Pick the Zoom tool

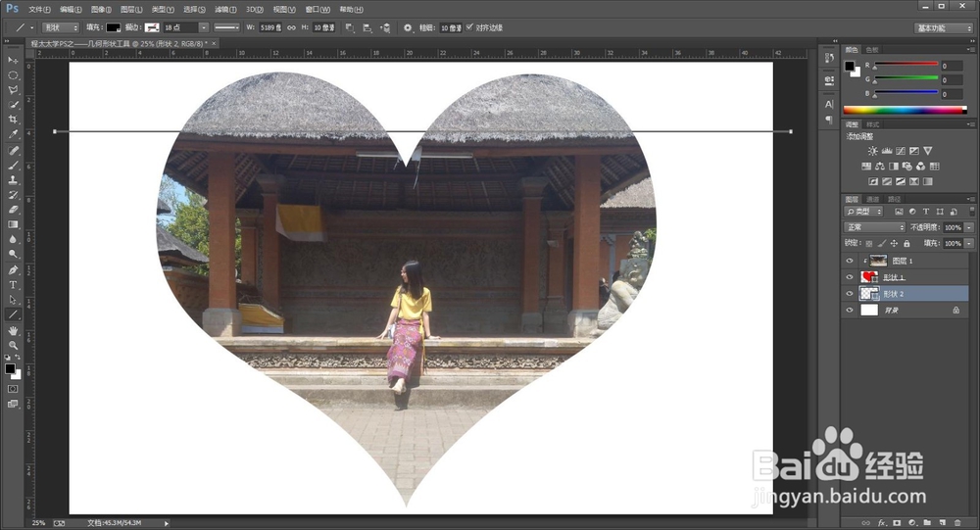point(14,345)
